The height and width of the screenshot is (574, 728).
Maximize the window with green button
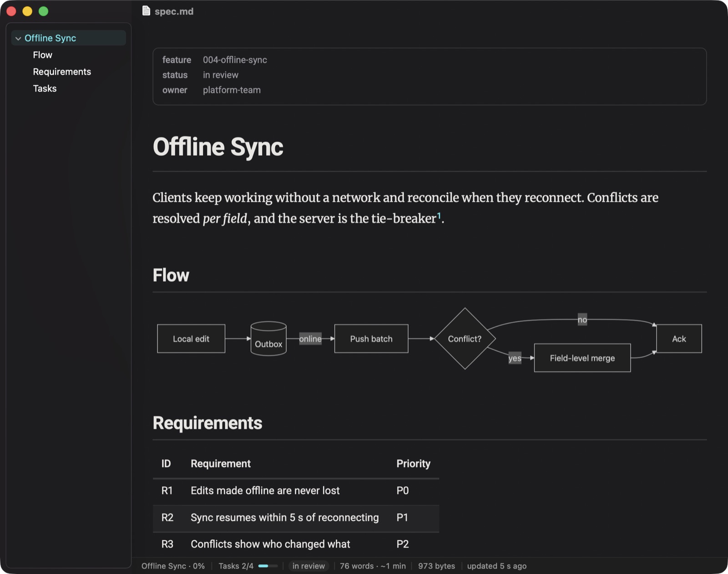pos(43,11)
